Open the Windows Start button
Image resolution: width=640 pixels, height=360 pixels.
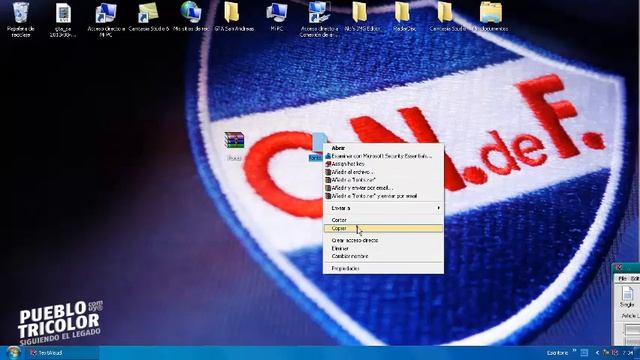13,353
